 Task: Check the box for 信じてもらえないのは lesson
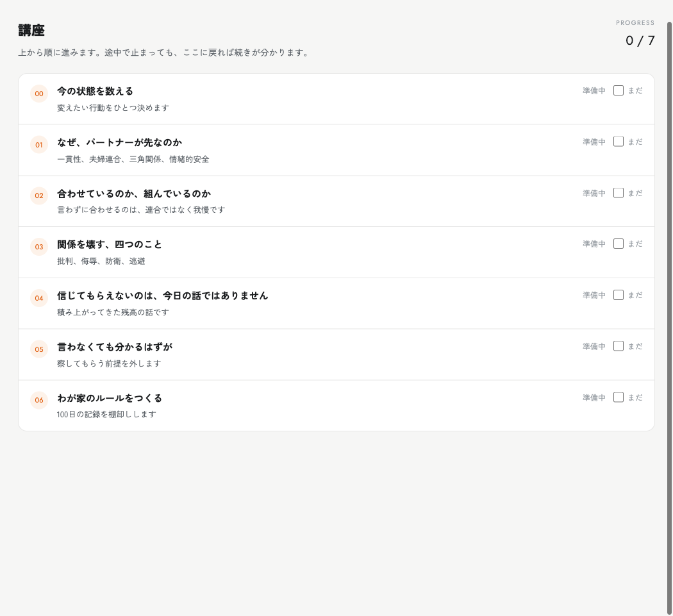[618, 295]
